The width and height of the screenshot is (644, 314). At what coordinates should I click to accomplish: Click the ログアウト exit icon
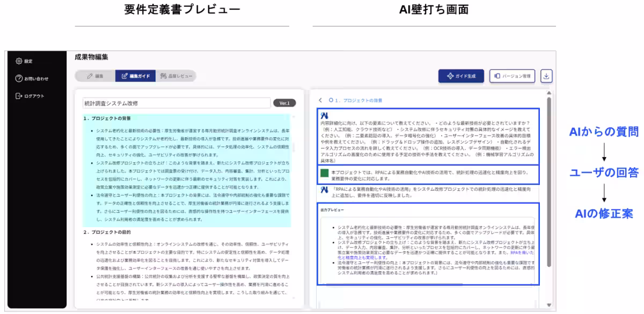click(x=19, y=96)
